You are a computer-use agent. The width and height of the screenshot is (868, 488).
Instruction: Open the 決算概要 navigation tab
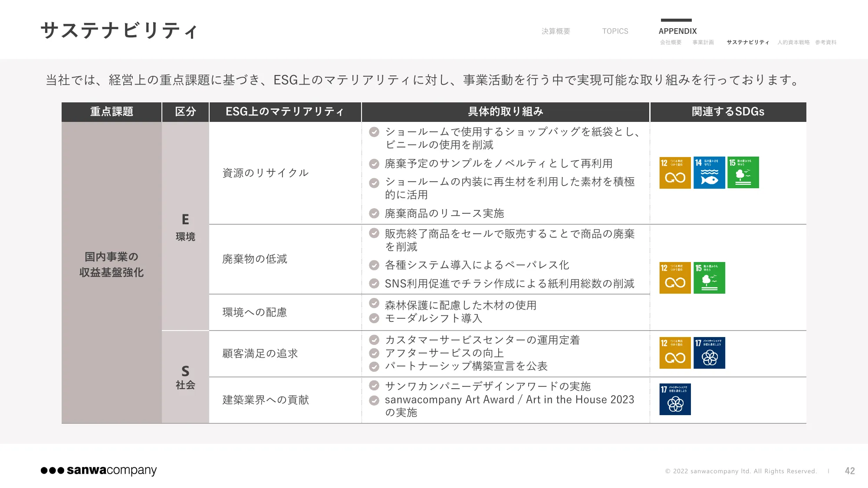(x=556, y=31)
